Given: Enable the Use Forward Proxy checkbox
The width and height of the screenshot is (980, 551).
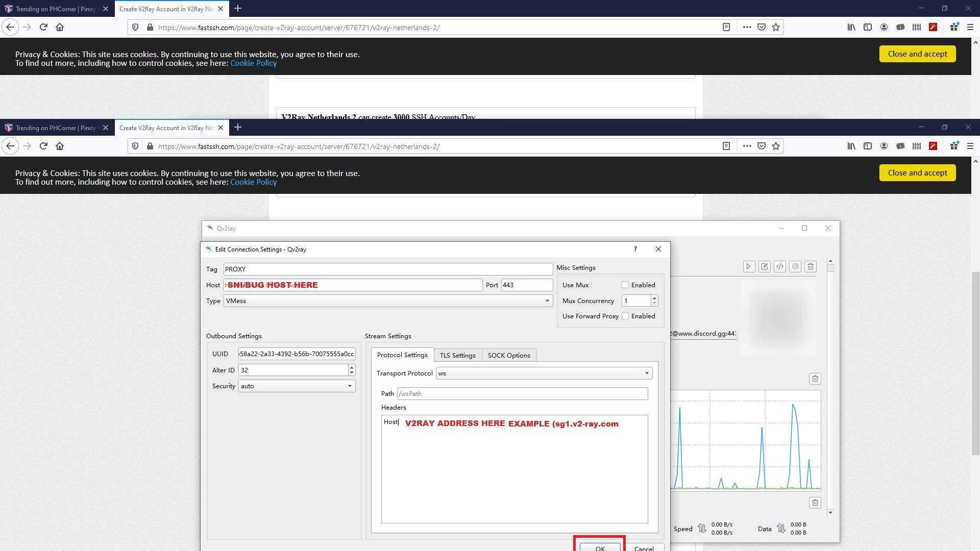Looking at the screenshot, I should (x=625, y=316).
